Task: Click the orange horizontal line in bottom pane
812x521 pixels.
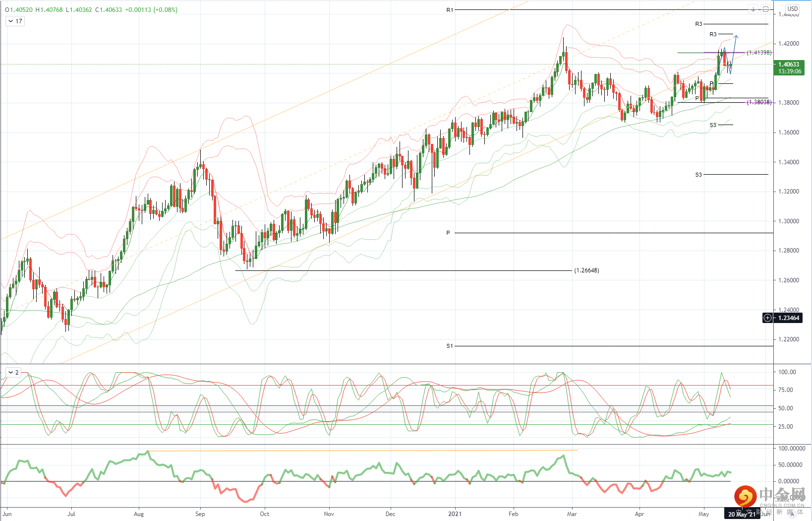Action: click(x=363, y=451)
